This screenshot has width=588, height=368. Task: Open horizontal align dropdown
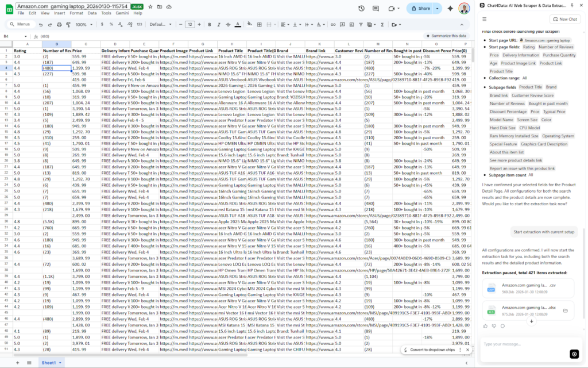tap(284, 24)
